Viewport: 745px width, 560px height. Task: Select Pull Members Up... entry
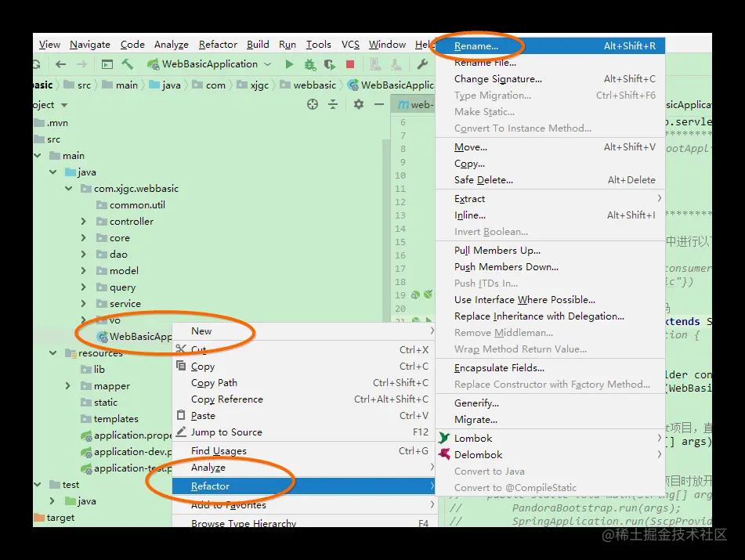tap(550, 251)
